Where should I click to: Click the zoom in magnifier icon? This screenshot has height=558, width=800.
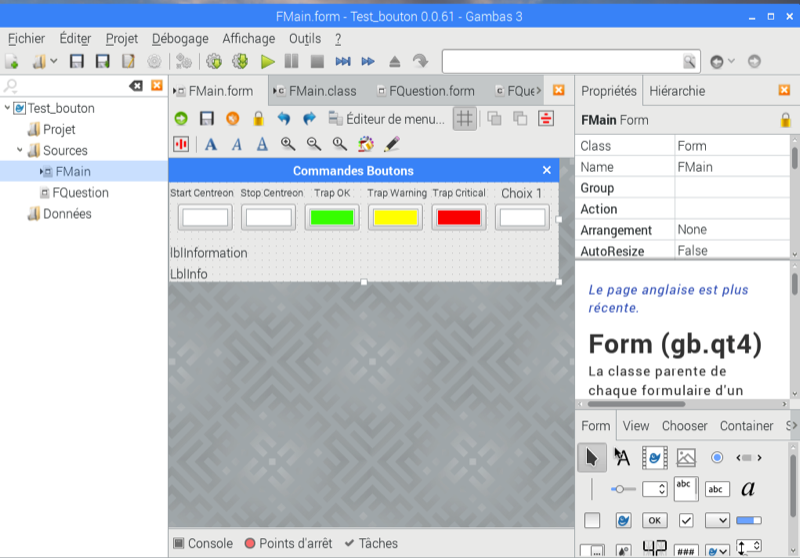click(288, 144)
